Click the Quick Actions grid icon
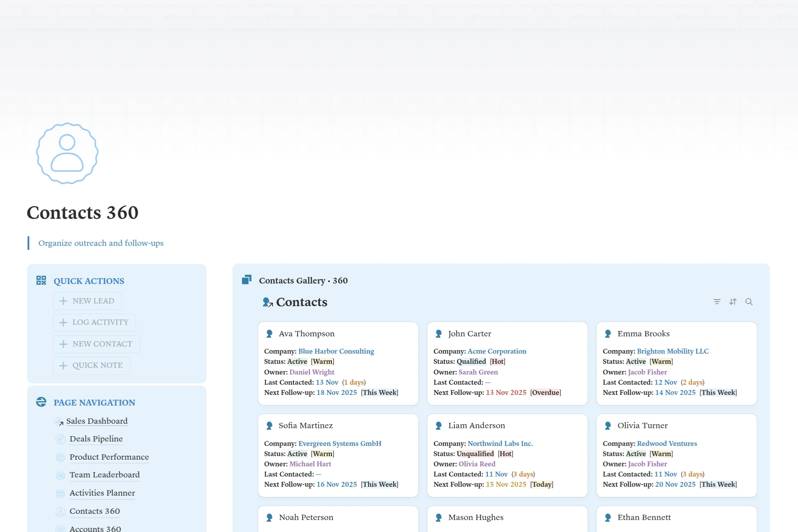 coord(41,280)
